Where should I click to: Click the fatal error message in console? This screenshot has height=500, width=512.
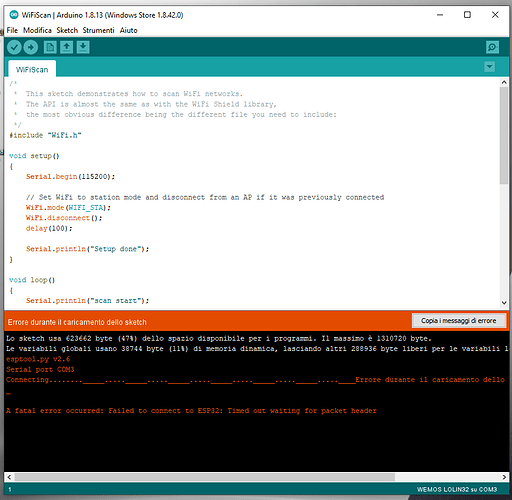(191, 411)
